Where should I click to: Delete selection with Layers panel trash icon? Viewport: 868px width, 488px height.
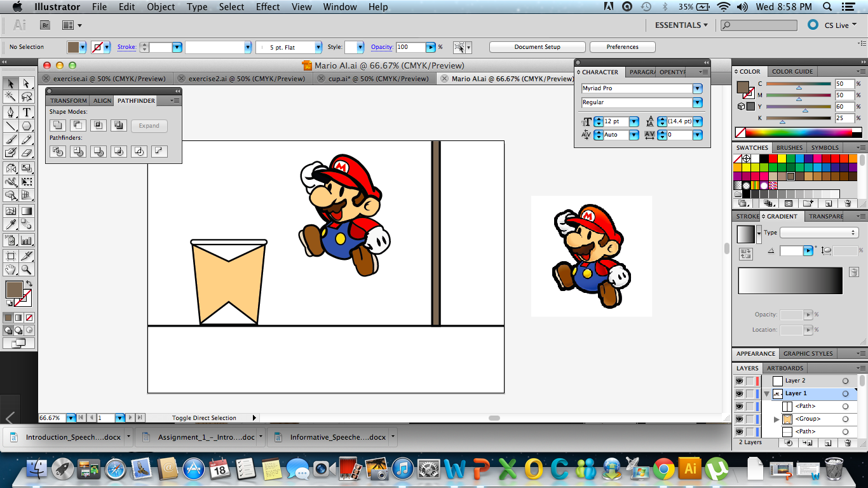pos(848,443)
